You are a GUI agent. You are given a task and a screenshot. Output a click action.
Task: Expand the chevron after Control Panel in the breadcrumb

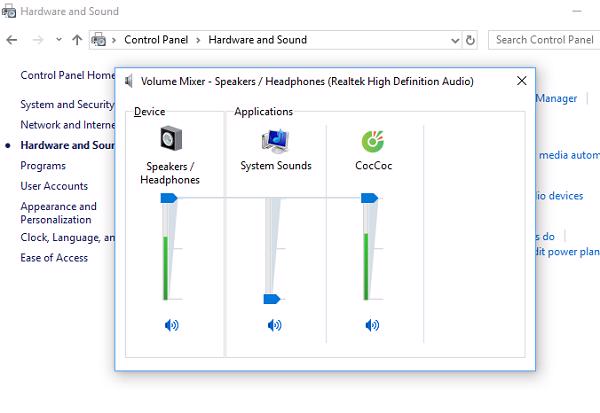tap(198, 40)
